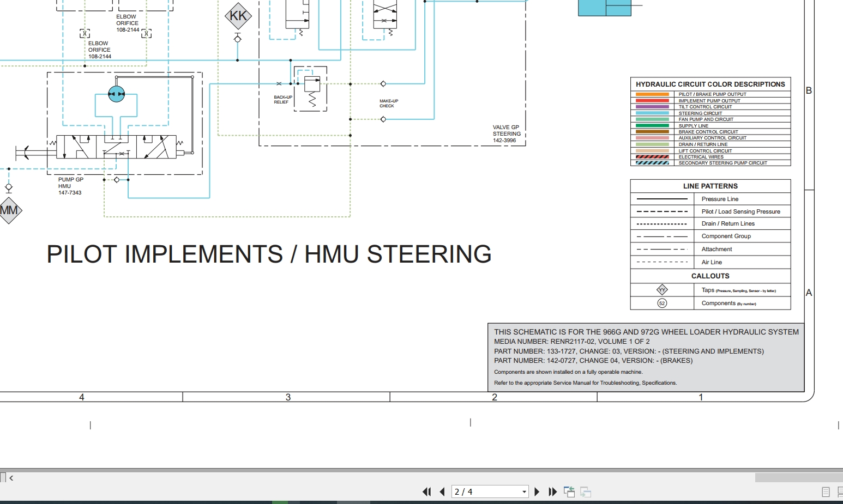Click 'Drain / Return Lines' pattern label

tap(728, 224)
